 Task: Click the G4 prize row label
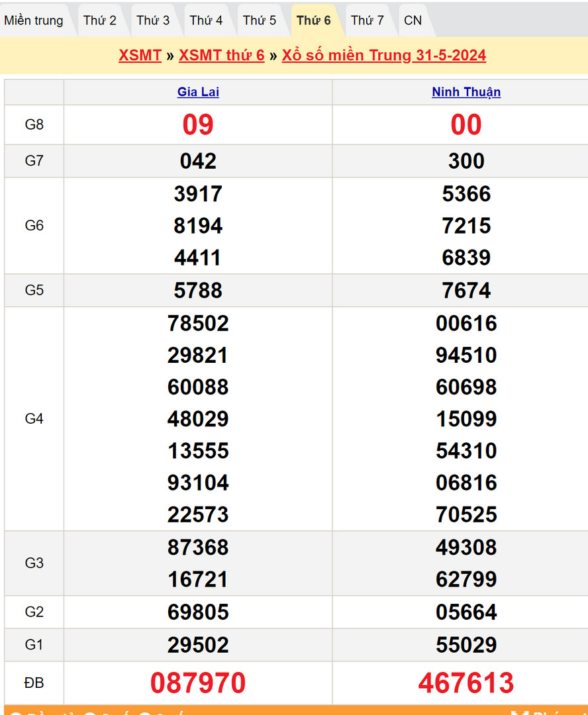tap(34, 418)
